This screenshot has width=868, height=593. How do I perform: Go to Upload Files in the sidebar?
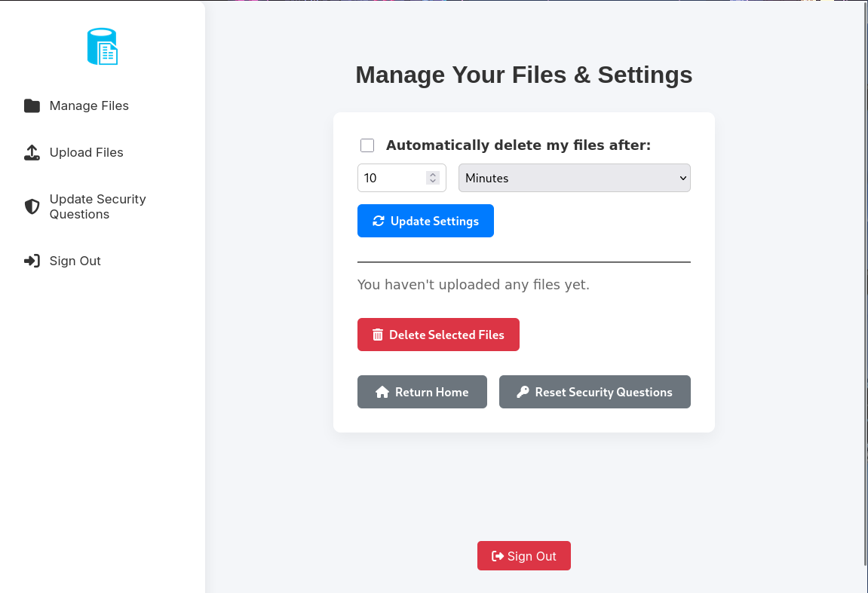click(86, 153)
